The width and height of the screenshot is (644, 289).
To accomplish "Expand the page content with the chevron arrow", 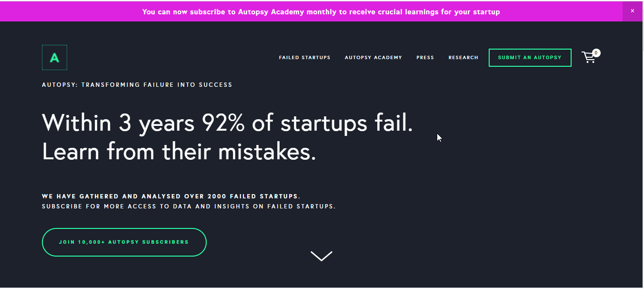I will [322, 256].
